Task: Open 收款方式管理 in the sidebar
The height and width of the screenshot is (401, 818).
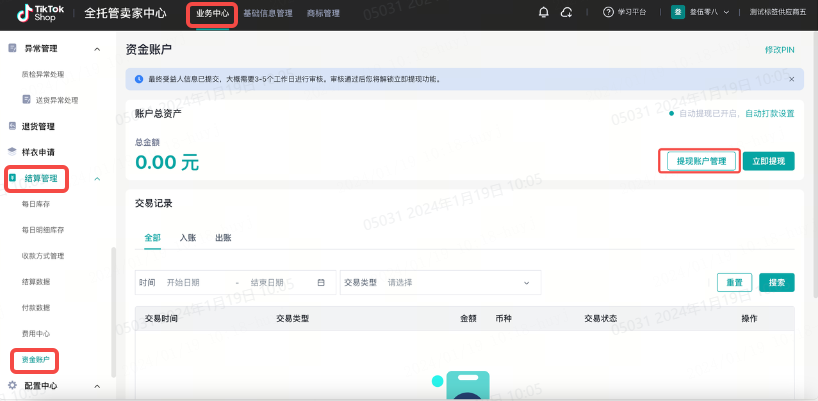Action: pyautogui.click(x=43, y=256)
